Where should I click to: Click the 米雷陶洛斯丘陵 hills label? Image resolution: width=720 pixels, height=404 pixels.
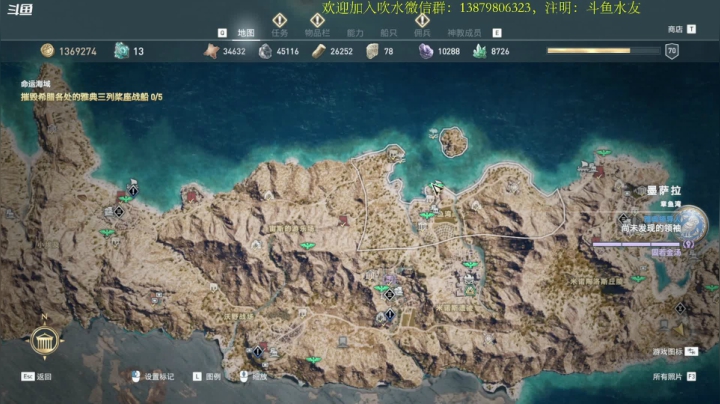(x=597, y=281)
